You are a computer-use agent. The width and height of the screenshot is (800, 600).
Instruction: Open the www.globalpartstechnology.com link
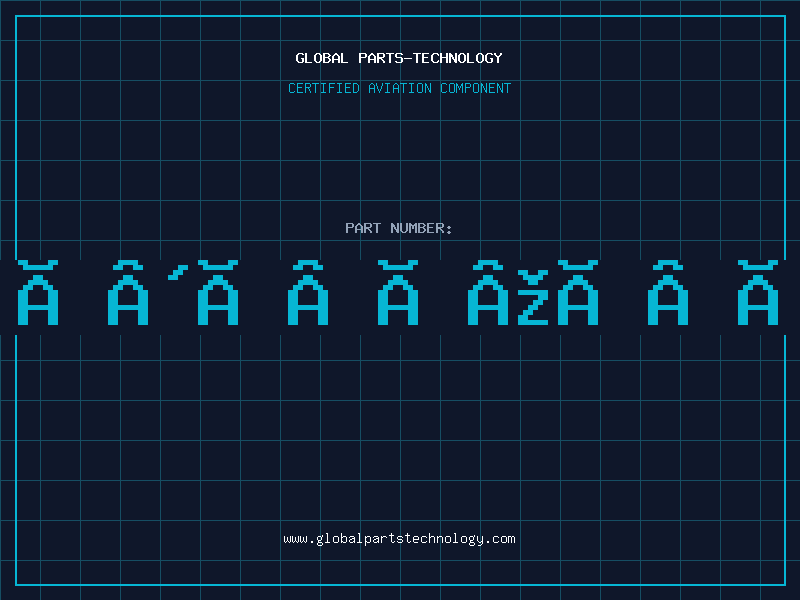click(x=399, y=539)
